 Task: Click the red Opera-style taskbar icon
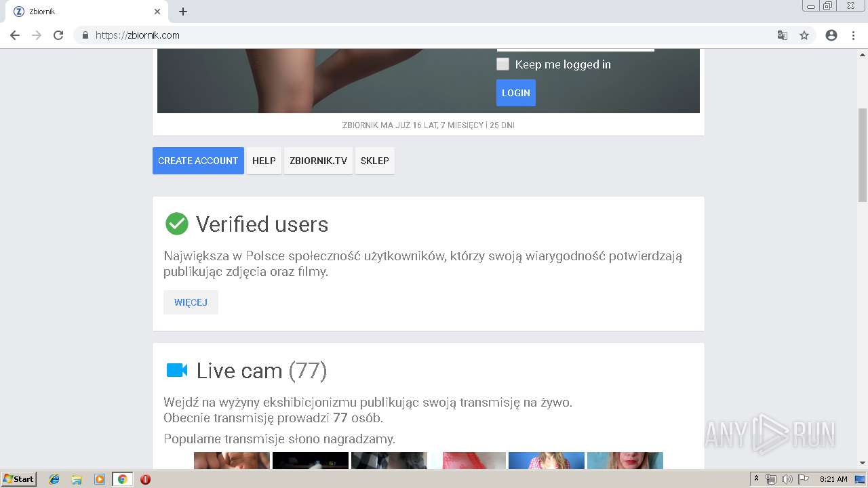[x=145, y=479]
